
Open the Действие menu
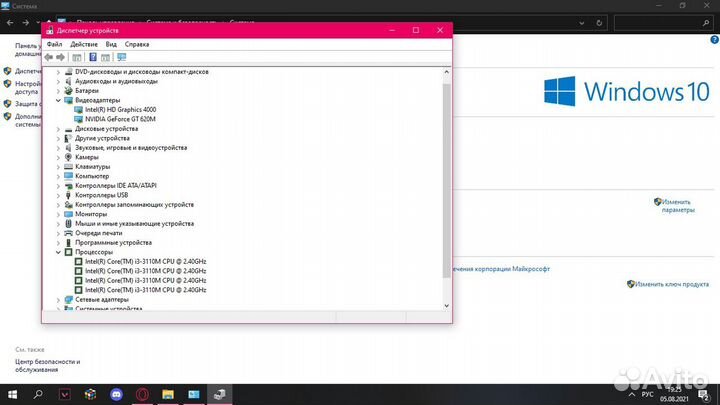coord(84,44)
